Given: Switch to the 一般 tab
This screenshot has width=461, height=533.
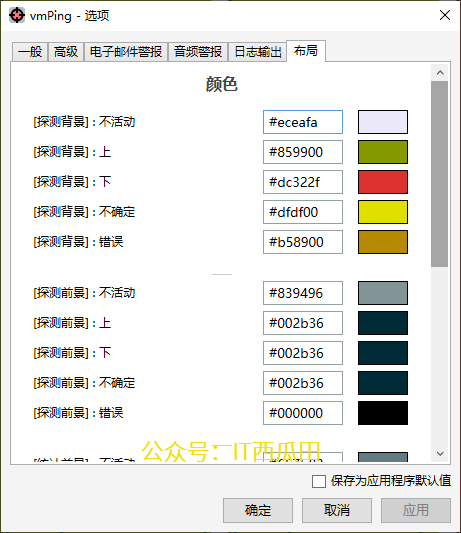Looking at the screenshot, I should click(30, 52).
